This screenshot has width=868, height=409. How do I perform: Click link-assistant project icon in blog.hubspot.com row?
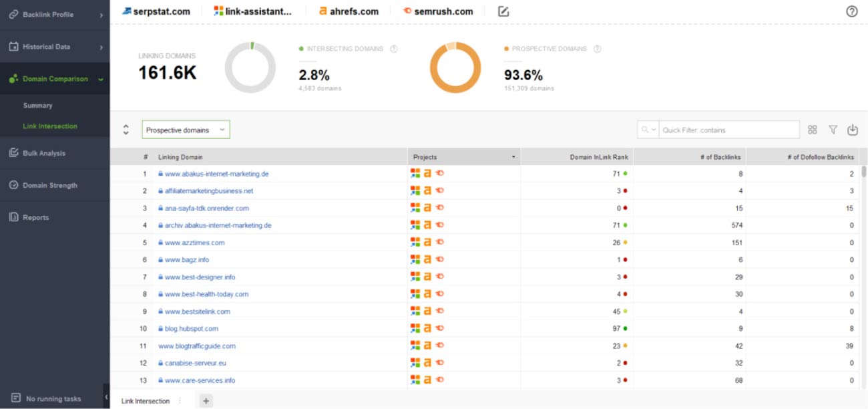point(415,329)
